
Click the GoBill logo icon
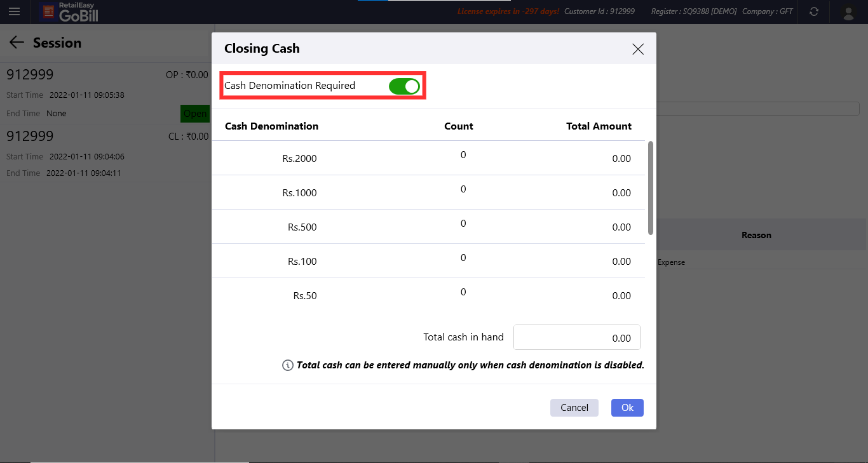tap(48, 11)
